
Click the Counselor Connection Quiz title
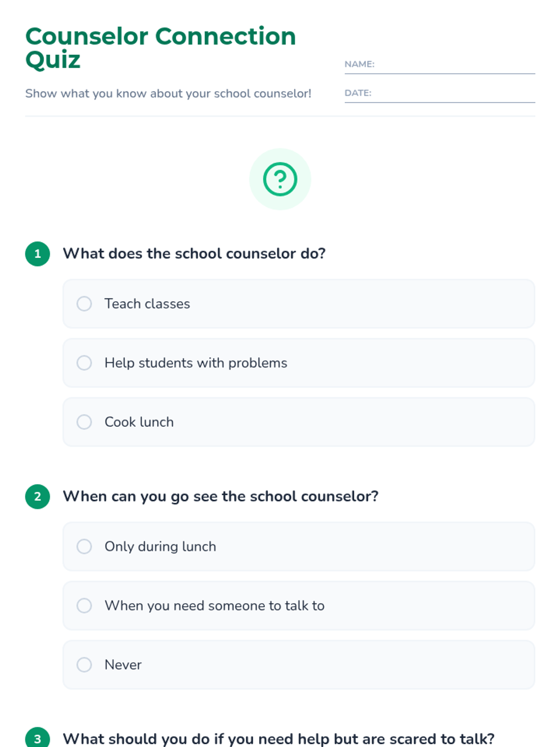161,48
